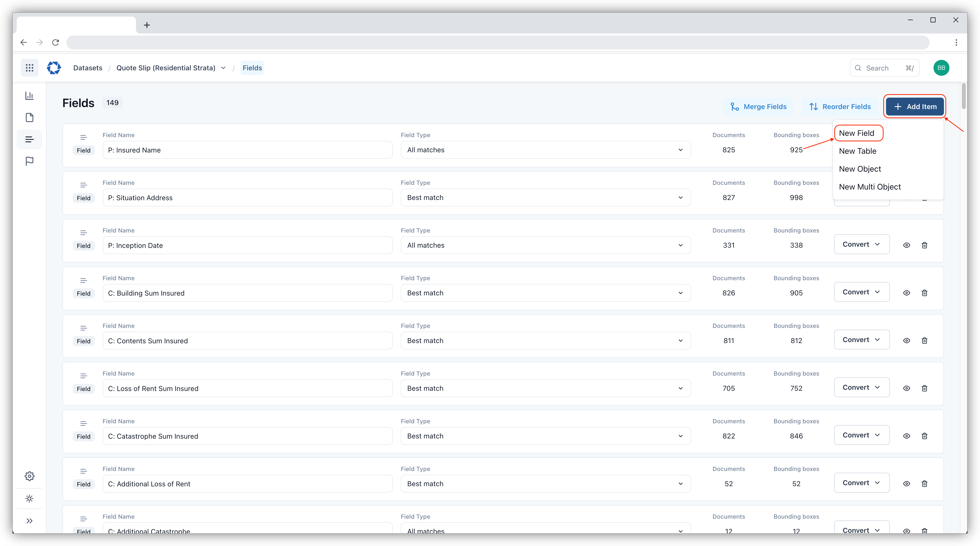
Task: Expand Convert dropdown for C: Loss of Rent
Action: 861,388
